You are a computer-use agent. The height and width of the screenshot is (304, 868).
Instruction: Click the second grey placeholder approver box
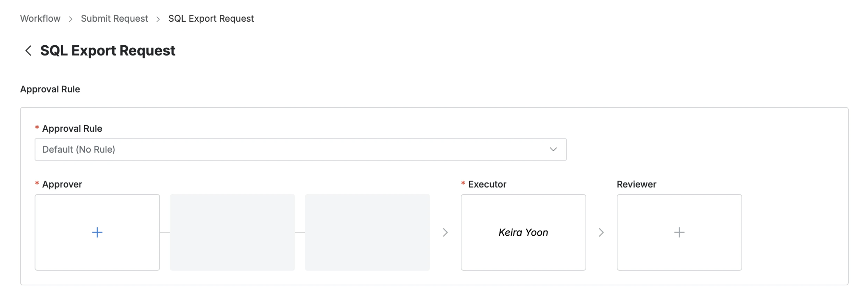(368, 232)
